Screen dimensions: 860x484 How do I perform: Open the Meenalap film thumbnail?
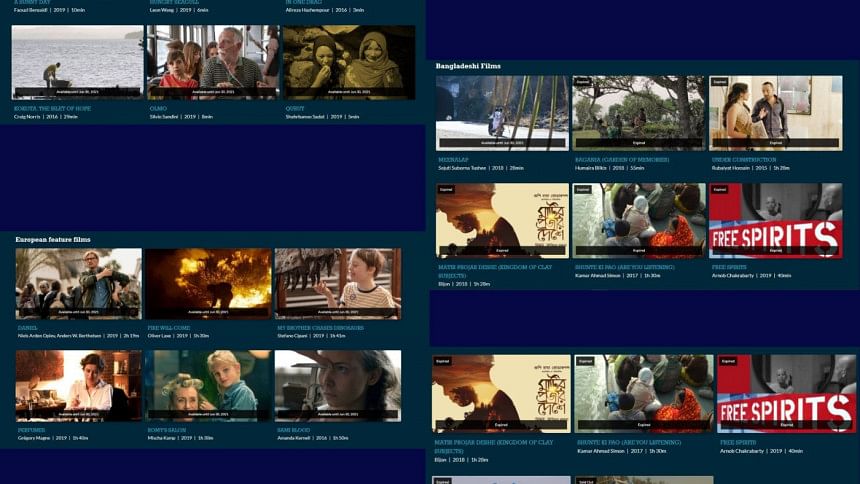[502, 113]
